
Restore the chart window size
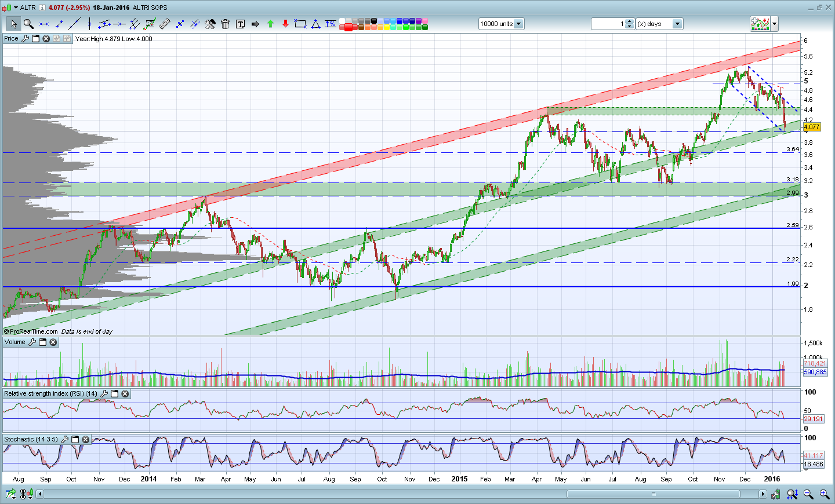tap(820, 8)
